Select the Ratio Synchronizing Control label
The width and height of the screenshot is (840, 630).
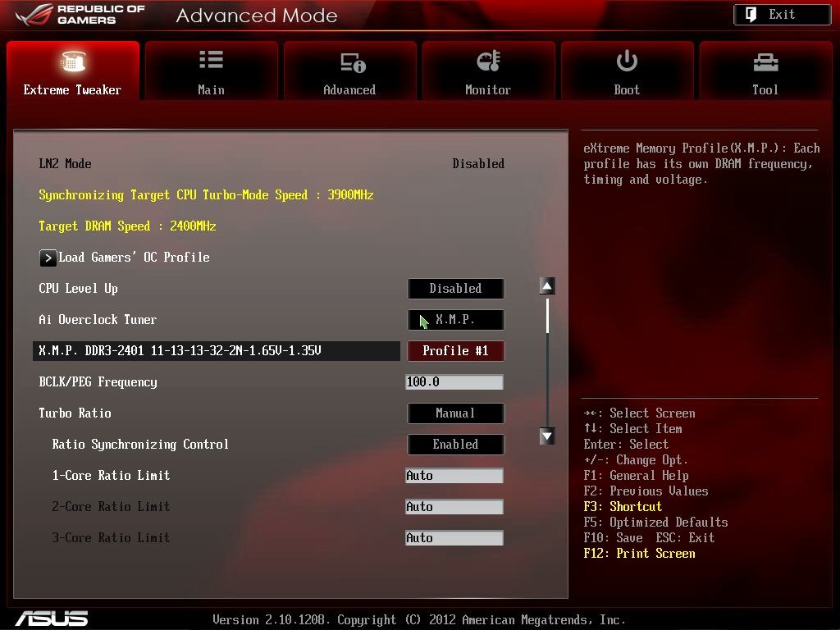pyautogui.click(x=140, y=445)
